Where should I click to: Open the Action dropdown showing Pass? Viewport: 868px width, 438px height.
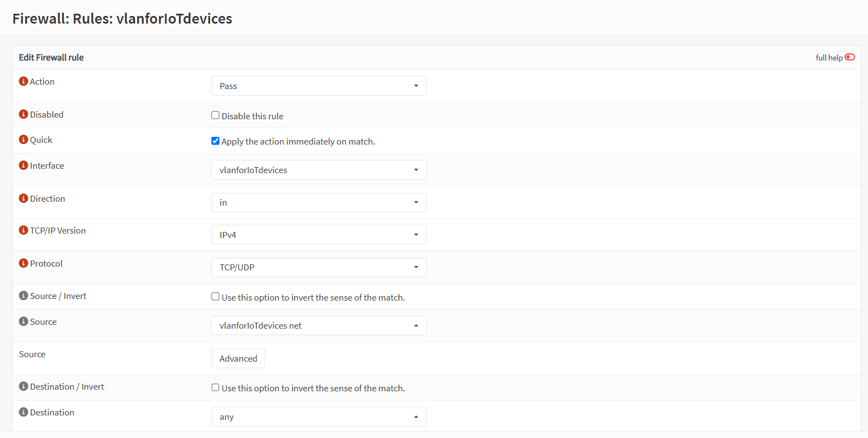click(x=319, y=86)
